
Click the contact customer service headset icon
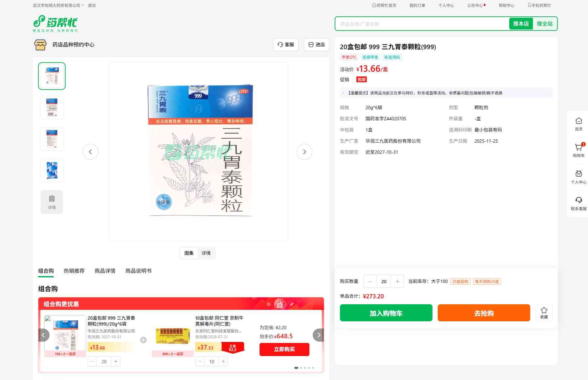point(578,200)
